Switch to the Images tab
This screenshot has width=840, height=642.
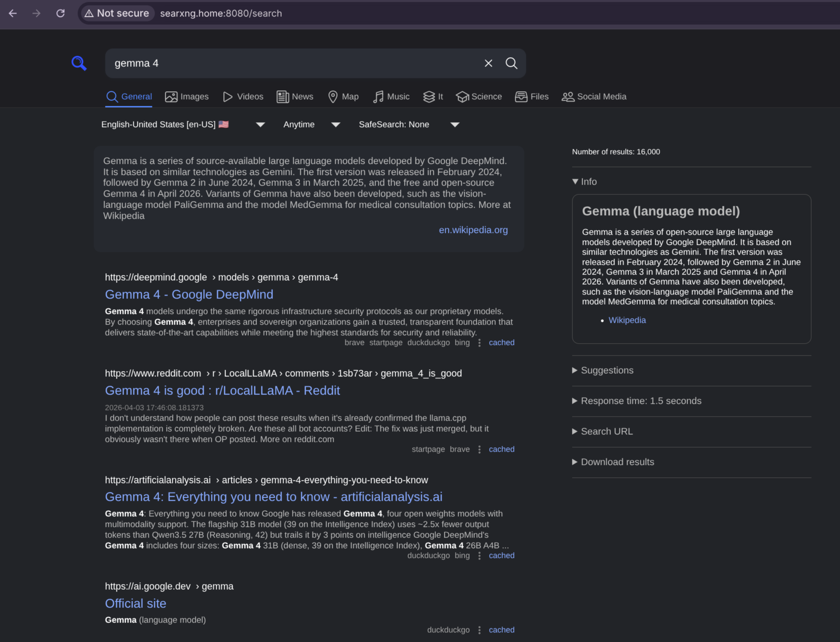187,97
